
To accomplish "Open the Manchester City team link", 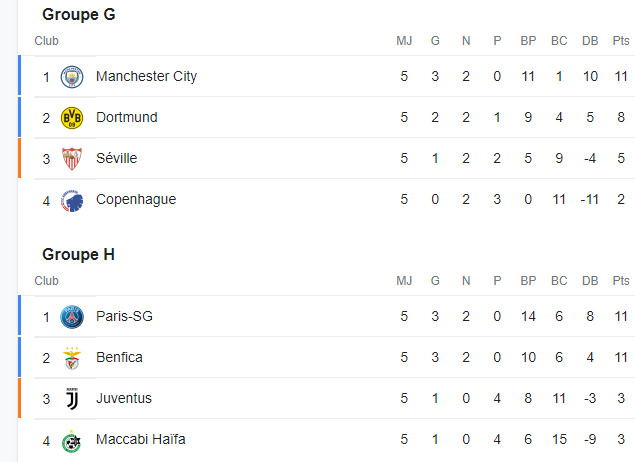I will click(x=146, y=76).
